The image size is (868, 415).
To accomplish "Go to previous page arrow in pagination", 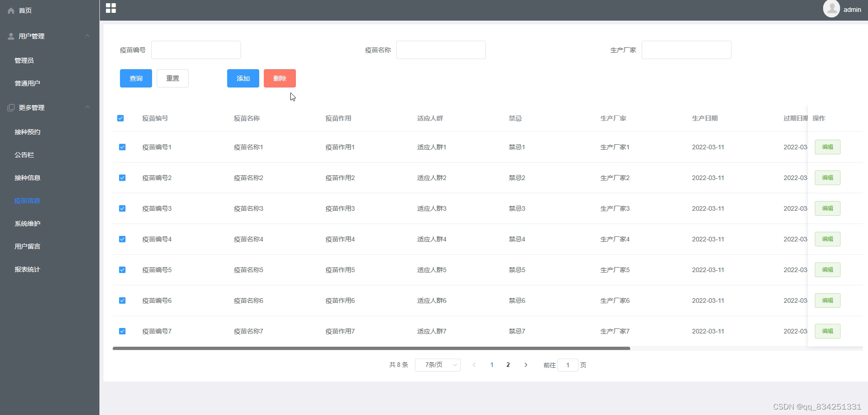I will coord(474,365).
